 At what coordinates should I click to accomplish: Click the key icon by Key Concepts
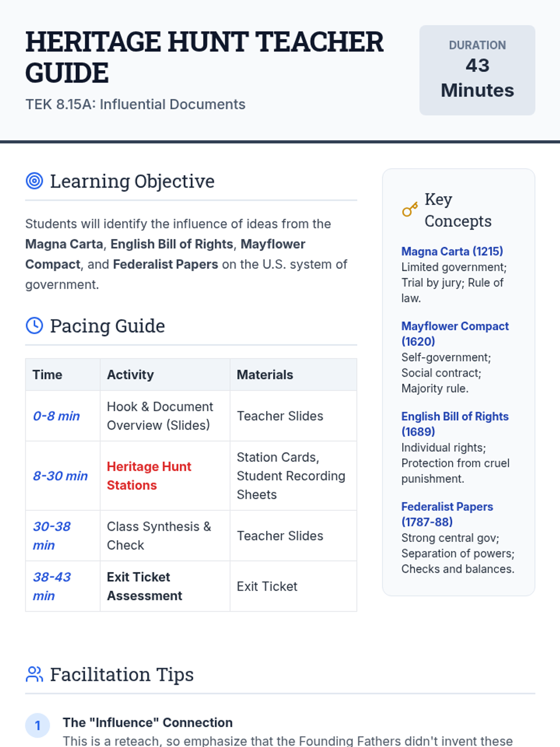410,210
